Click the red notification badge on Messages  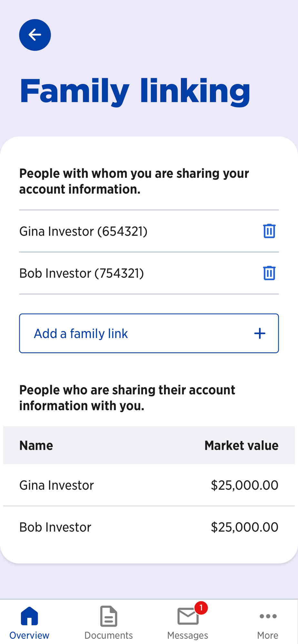click(x=201, y=608)
